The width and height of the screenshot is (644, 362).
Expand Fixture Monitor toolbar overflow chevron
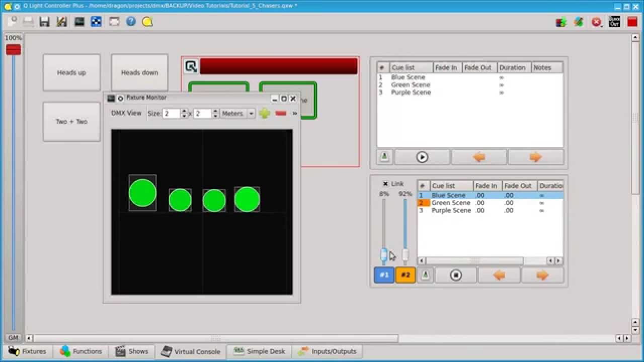tap(295, 113)
